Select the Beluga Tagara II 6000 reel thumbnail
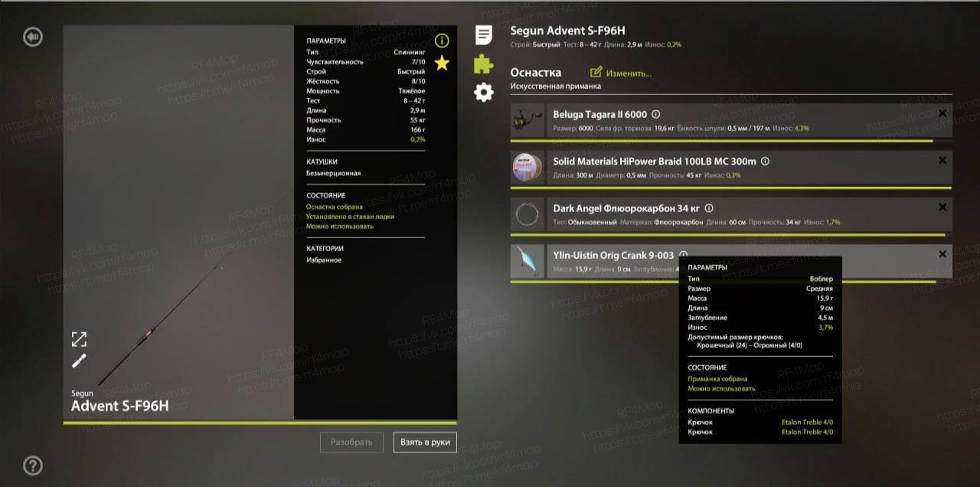Viewport: 980px width, 487px height. (528, 122)
